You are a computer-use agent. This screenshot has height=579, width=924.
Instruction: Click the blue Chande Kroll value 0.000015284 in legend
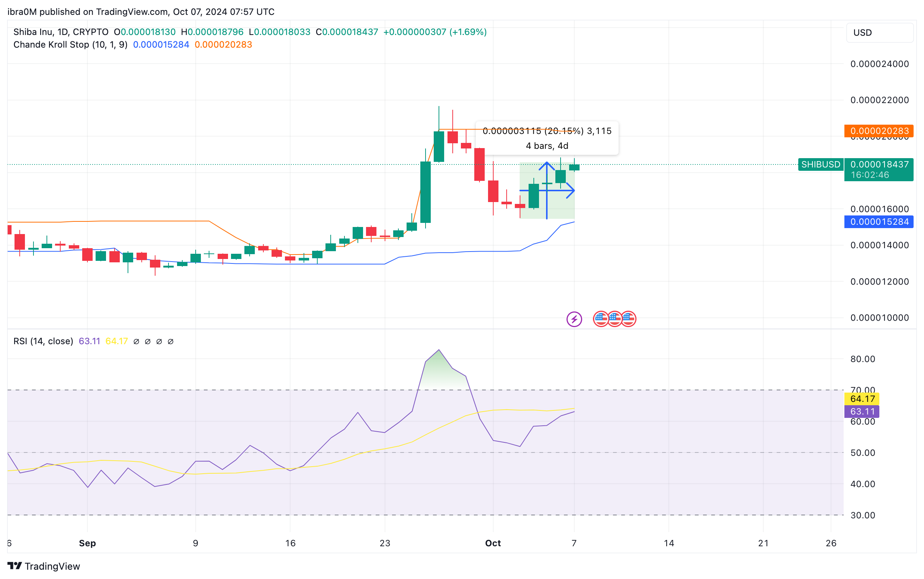(x=161, y=44)
